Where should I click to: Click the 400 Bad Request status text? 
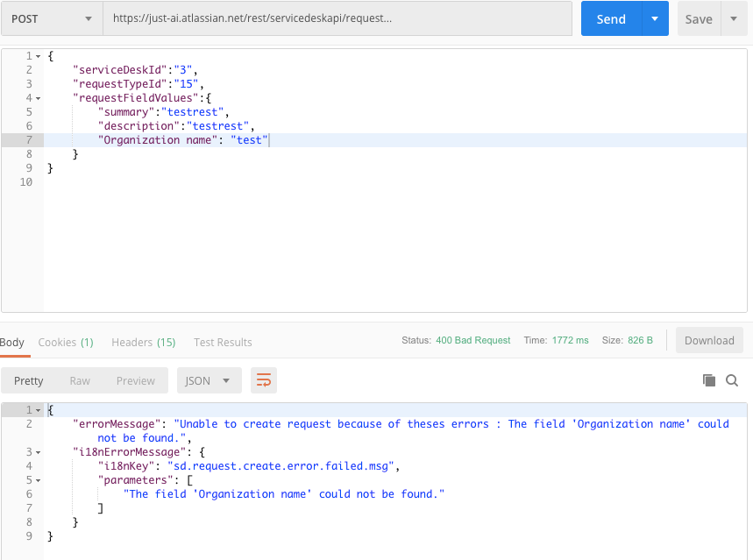[473, 340]
